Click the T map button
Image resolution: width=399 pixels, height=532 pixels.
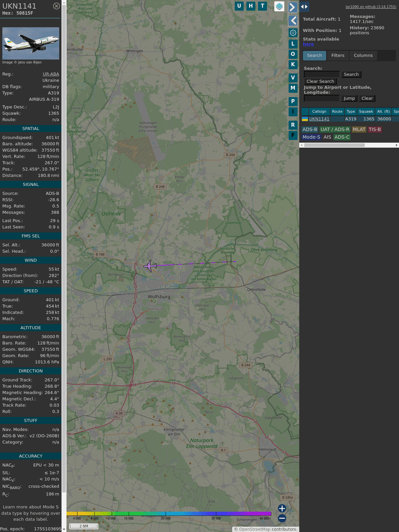(263, 6)
